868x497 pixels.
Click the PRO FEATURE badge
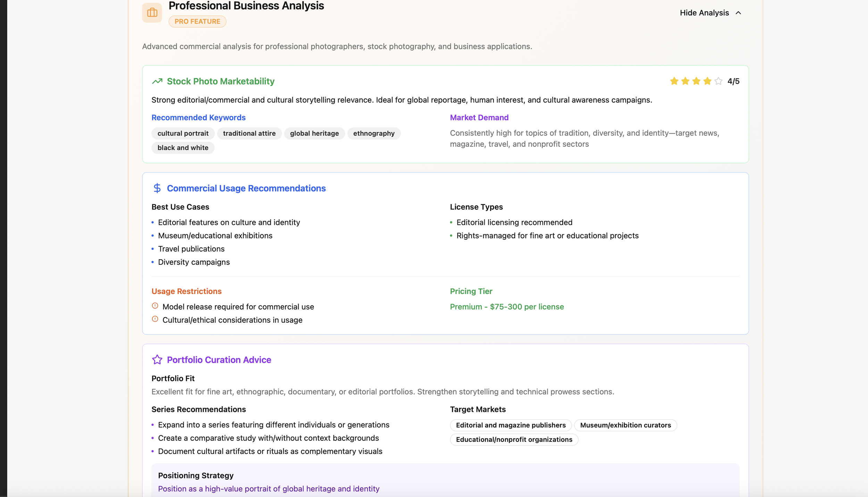(x=197, y=22)
